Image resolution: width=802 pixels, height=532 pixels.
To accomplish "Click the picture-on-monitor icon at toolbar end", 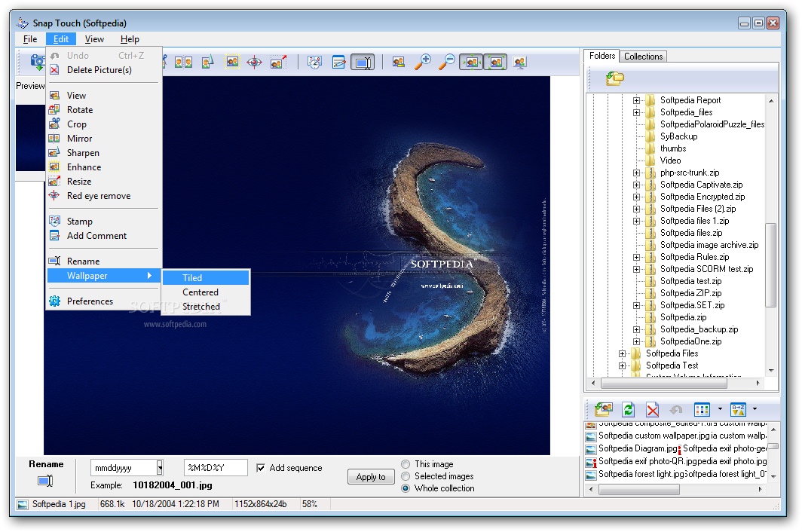I will 519,63.
